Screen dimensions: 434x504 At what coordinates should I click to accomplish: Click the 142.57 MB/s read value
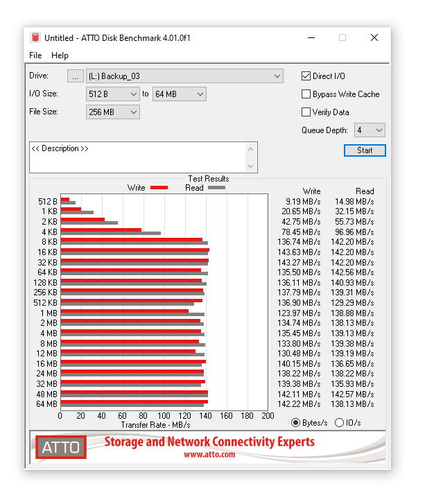click(352, 394)
